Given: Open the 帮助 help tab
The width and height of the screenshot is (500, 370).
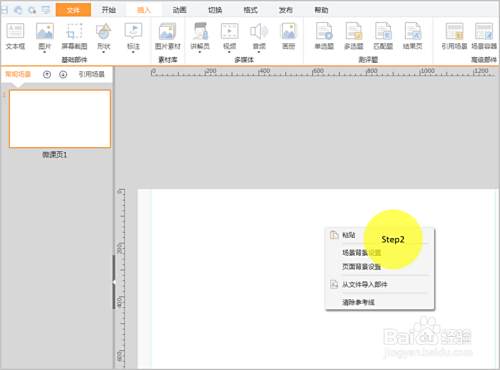Looking at the screenshot, I should 321,10.
